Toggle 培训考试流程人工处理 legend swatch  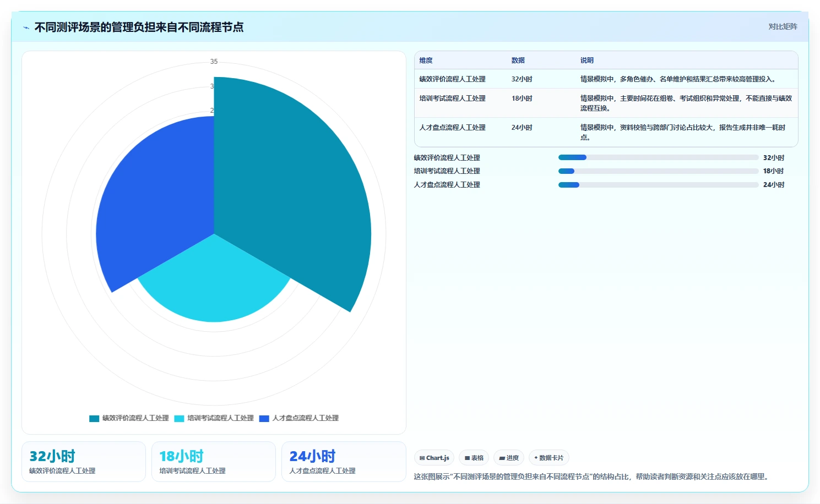coord(179,418)
